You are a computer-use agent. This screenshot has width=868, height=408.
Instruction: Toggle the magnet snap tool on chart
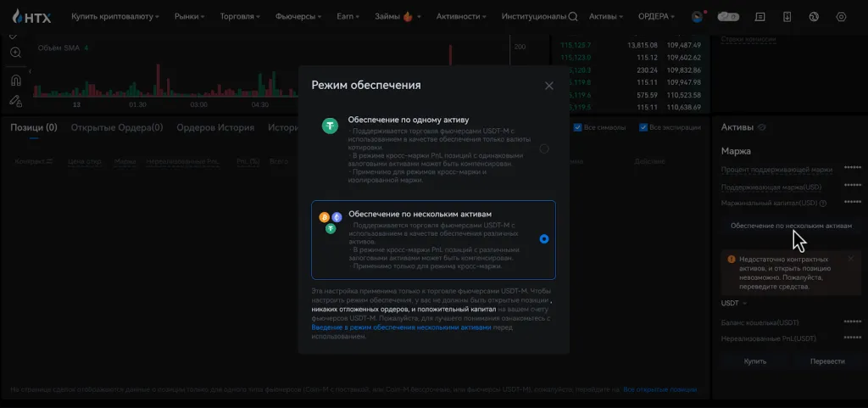point(15,81)
